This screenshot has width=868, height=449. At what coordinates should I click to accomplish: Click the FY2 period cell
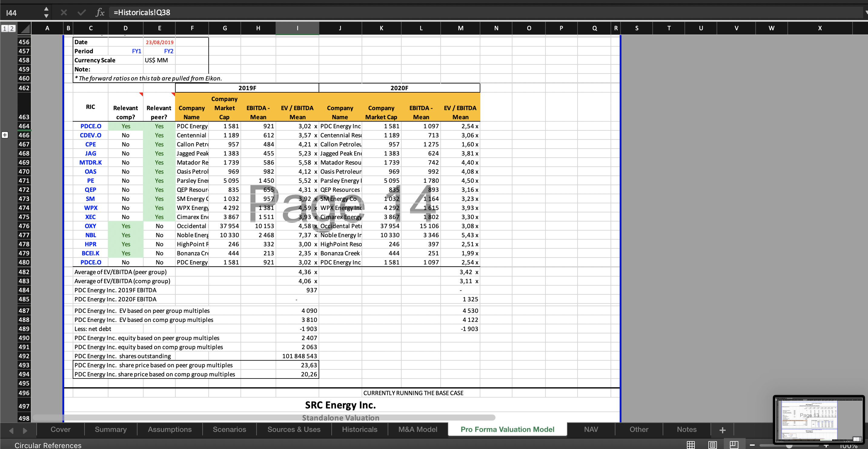click(x=159, y=51)
